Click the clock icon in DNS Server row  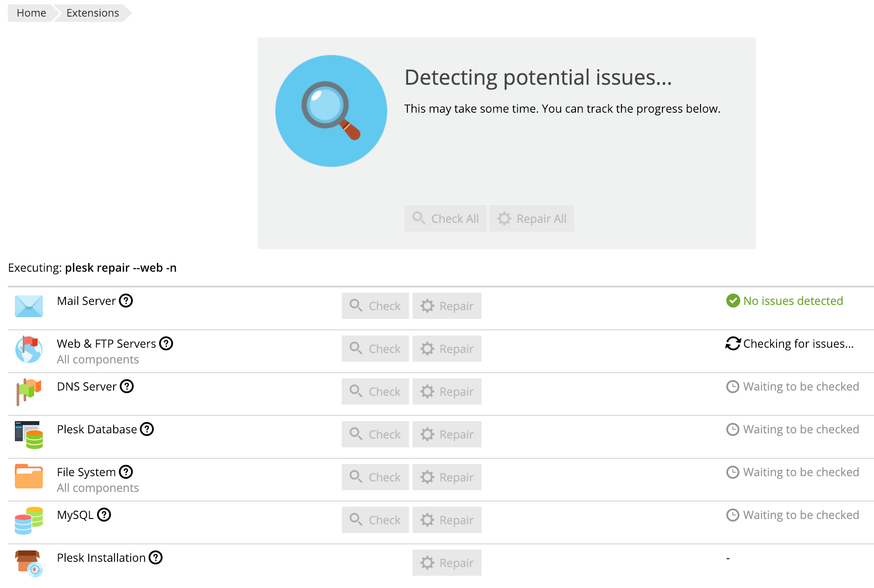[732, 387]
